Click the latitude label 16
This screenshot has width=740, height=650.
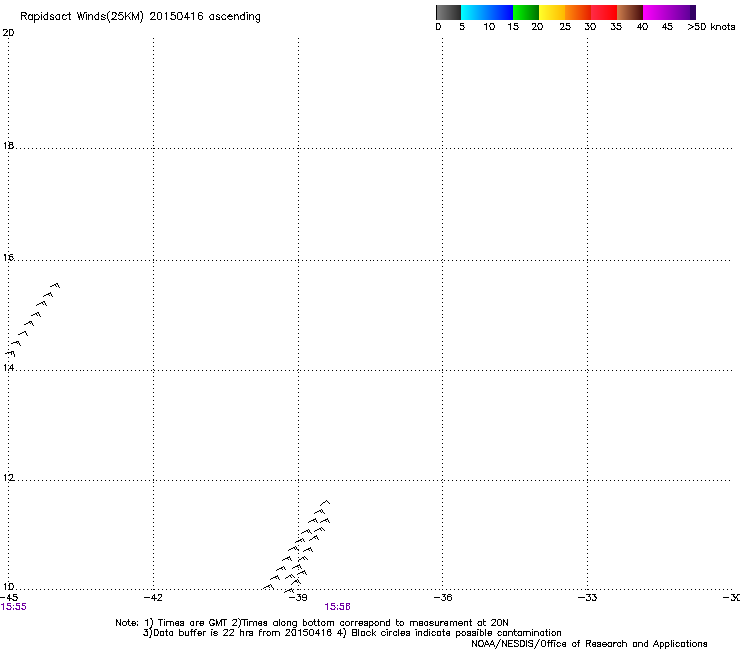click(x=8, y=257)
